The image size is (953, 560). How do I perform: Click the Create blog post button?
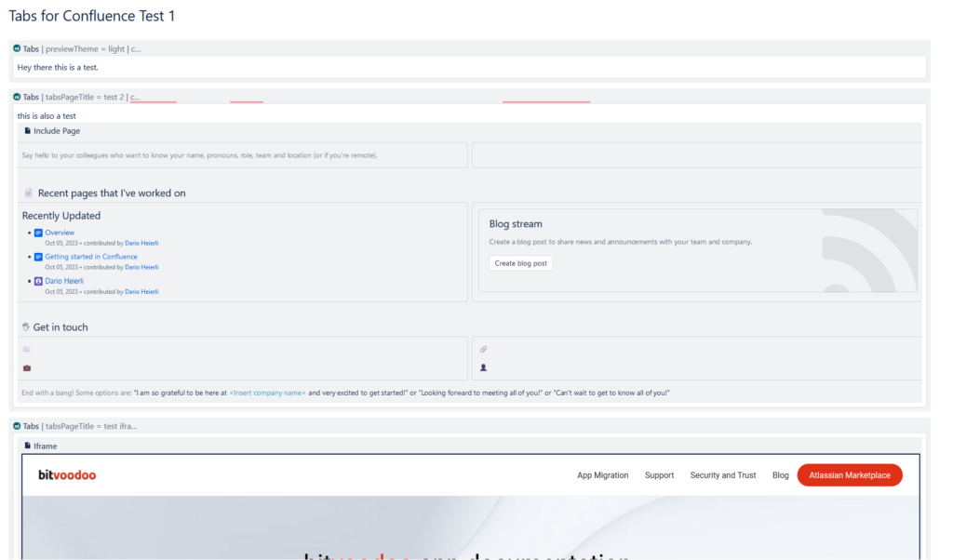click(x=521, y=263)
